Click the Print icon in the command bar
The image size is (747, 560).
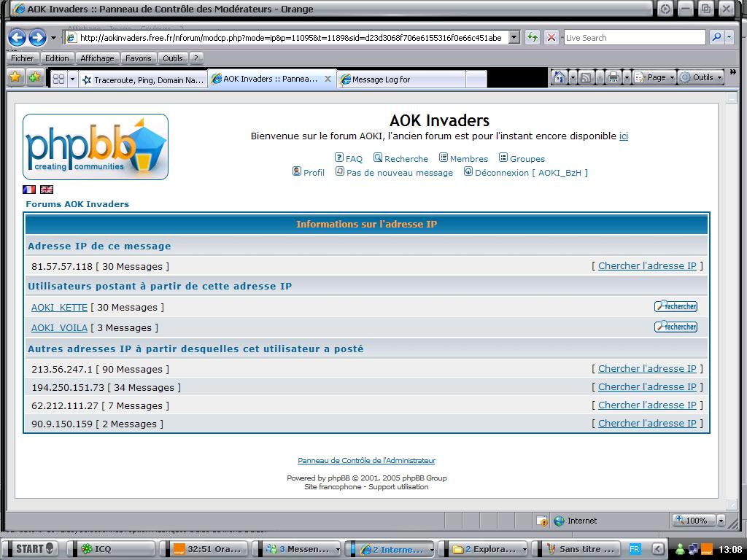coord(614,77)
